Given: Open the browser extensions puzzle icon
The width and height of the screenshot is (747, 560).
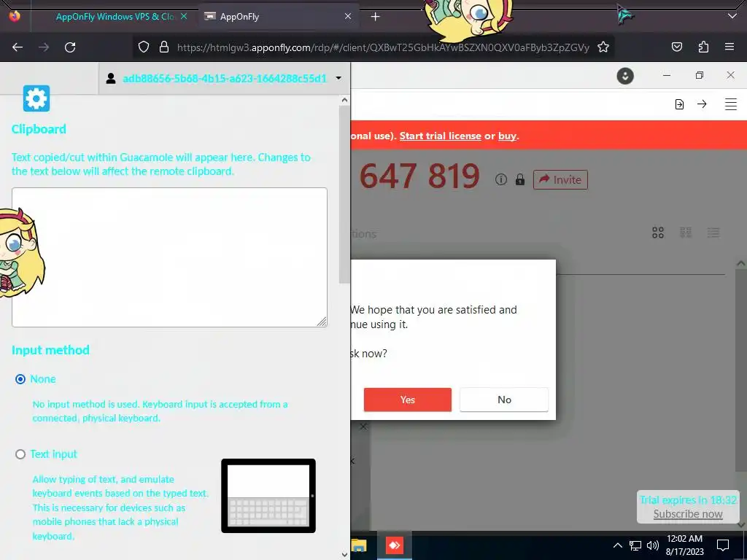Looking at the screenshot, I should pos(703,47).
